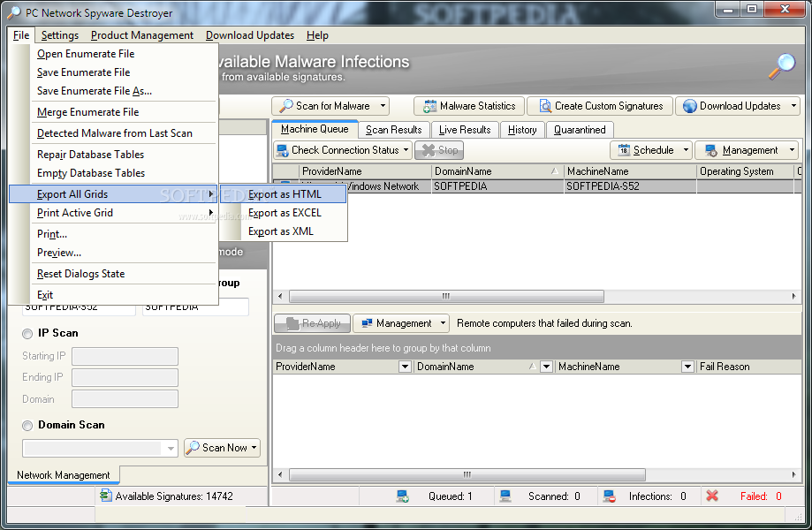Choose Export as HTML
The width and height of the screenshot is (812, 530).
(284, 194)
